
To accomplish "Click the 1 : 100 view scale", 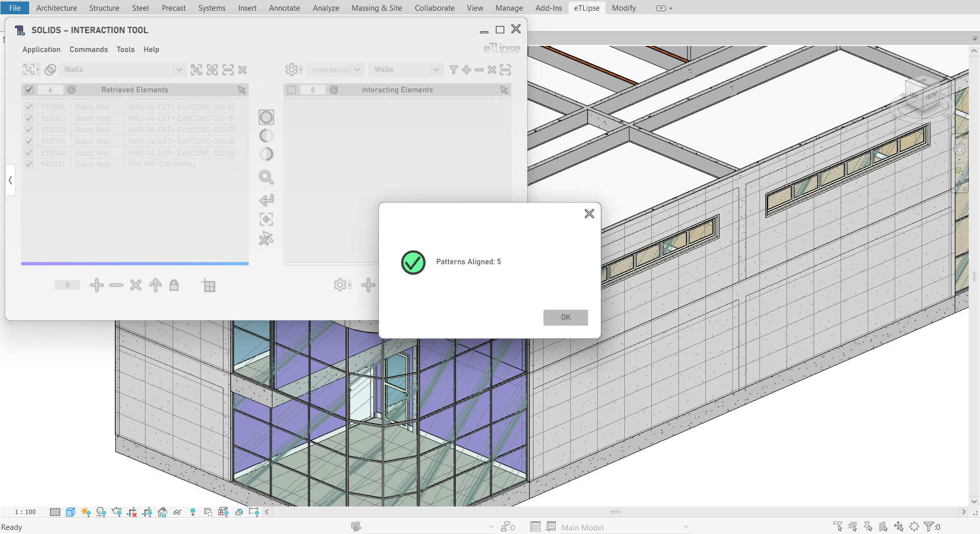I will [25, 512].
